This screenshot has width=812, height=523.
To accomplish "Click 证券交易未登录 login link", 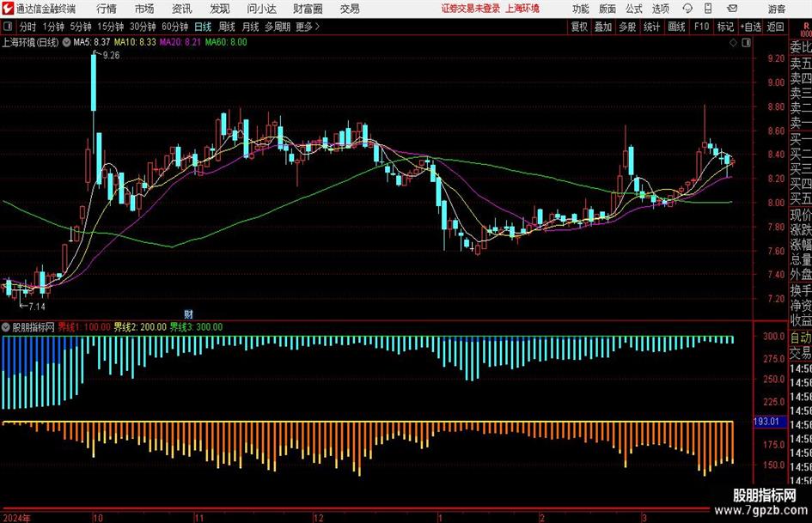I will [x=471, y=9].
